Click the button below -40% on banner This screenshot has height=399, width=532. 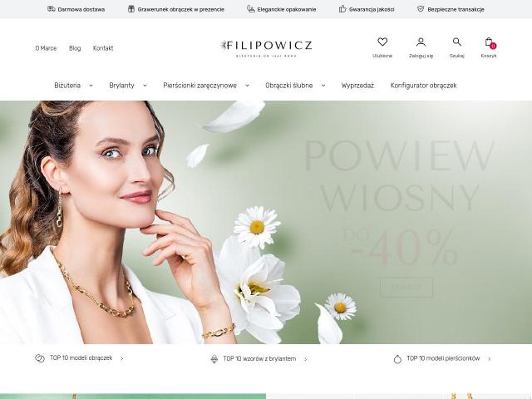(406, 287)
